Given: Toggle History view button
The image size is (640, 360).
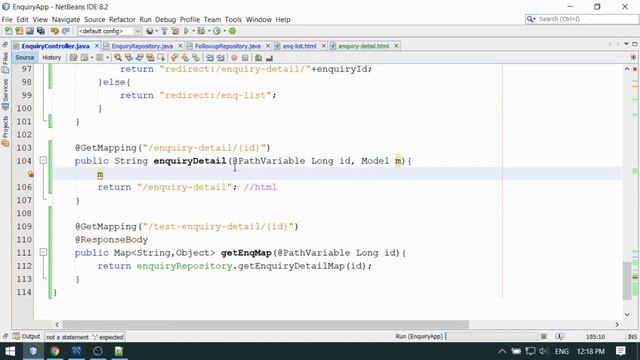Looking at the screenshot, I should click(x=51, y=58).
